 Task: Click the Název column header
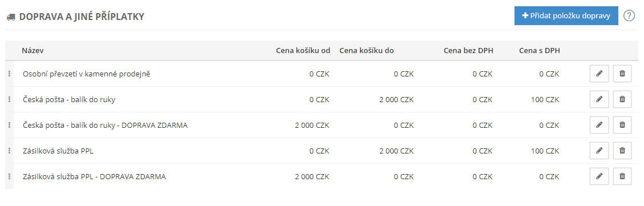(x=33, y=51)
